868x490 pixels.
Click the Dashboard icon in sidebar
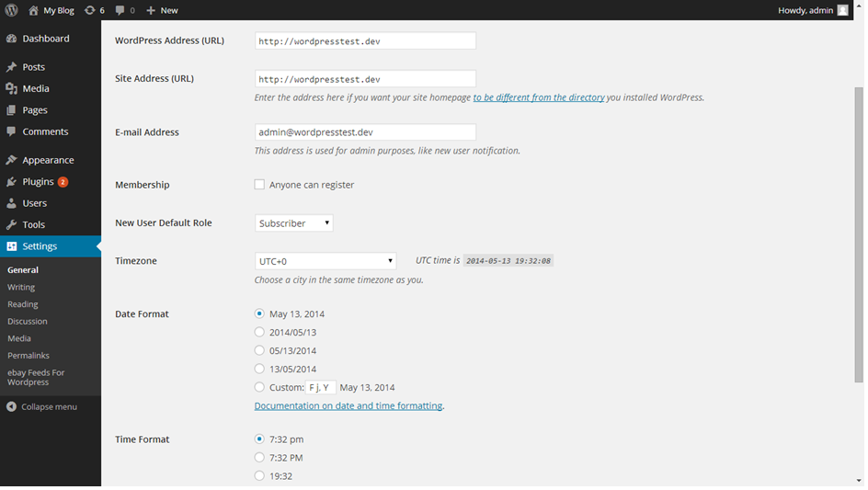[11, 39]
